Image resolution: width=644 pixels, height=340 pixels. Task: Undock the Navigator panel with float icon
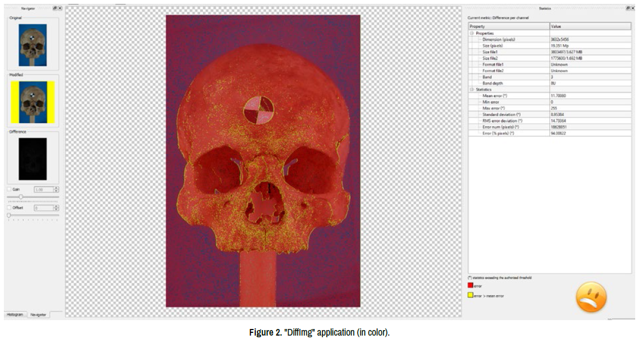pyautogui.click(x=55, y=9)
